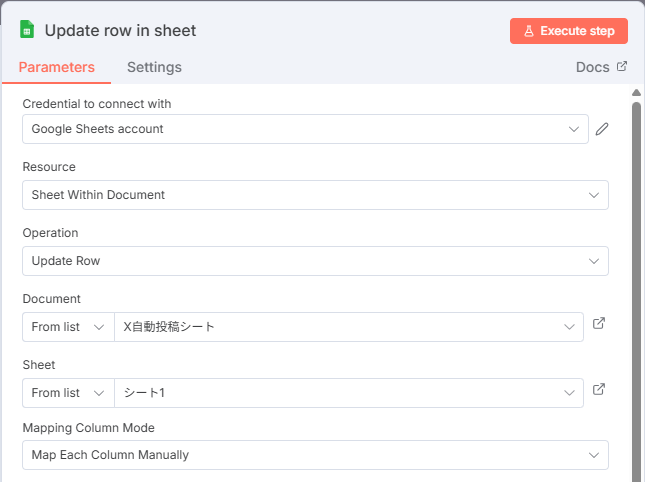Open the シート1 sheet dropdown
This screenshot has width=645, height=482.
(348, 393)
